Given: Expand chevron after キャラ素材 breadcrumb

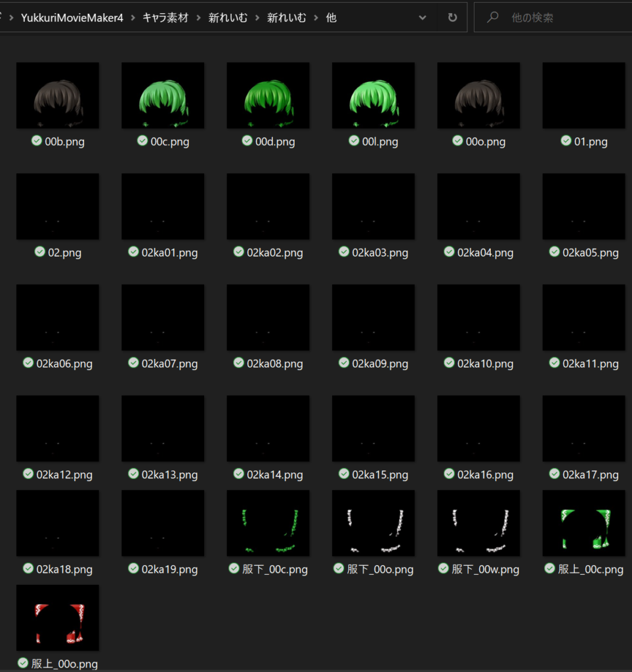Looking at the screenshot, I should coord(199,18).
